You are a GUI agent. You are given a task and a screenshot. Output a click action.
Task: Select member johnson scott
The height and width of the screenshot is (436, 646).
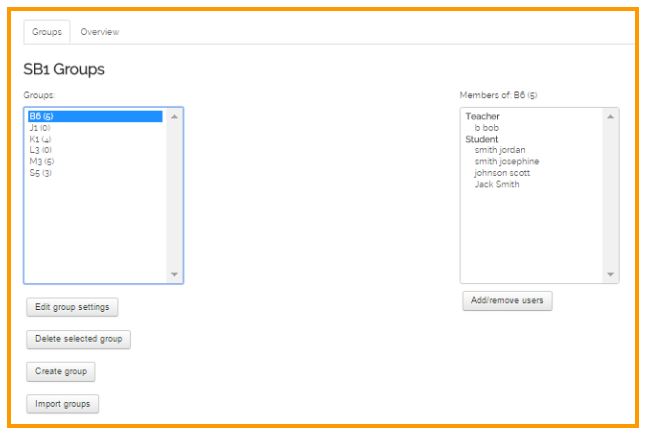(502, 173)
